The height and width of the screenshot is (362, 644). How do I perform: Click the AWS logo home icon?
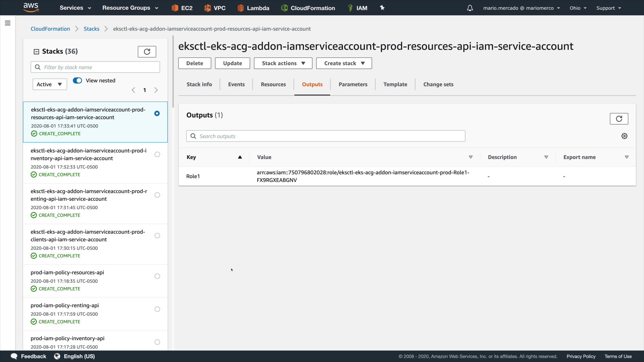[x=31, y=7]
